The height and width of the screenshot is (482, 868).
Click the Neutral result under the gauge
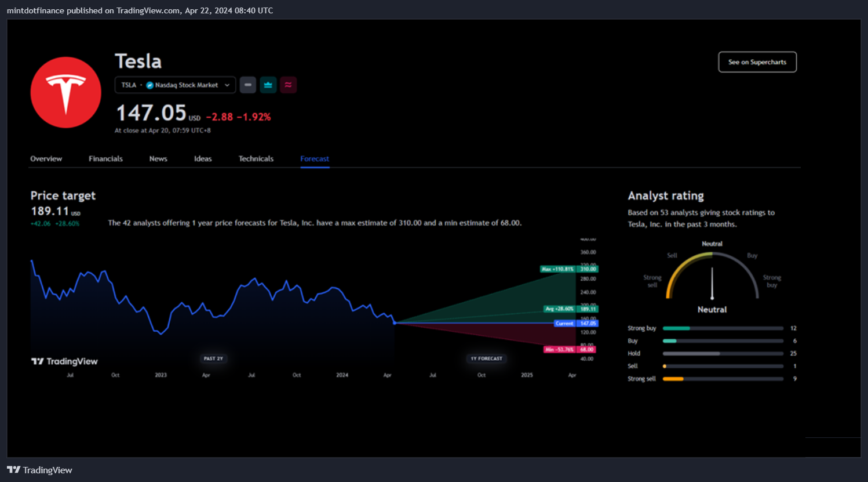(x=712, y=310)
